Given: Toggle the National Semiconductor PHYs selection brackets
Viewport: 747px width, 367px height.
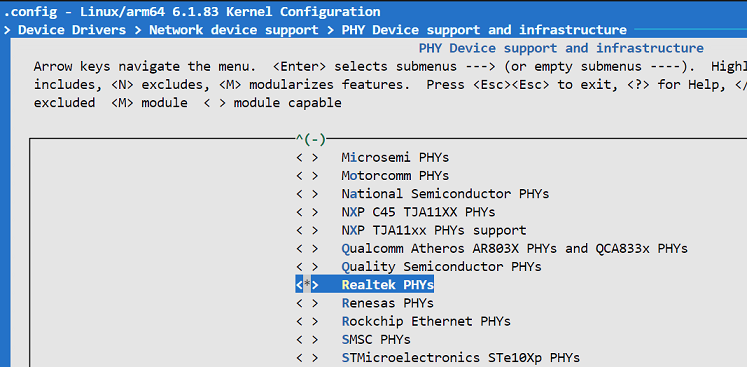Looking at the screenshot, I should (307, 194).
